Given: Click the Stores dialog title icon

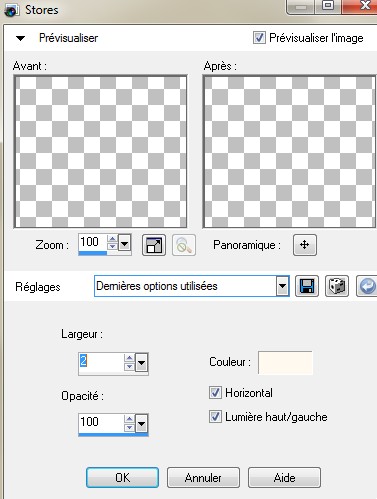Looking at the screenshot, I should click(x=12, y=10).
